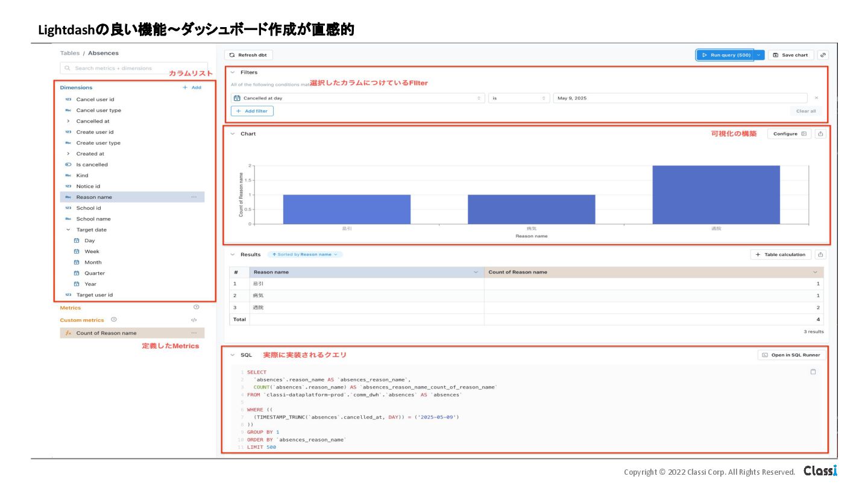Click the Table calculation button
Viewport: 868px width, 488px height.
click(781, 255)
